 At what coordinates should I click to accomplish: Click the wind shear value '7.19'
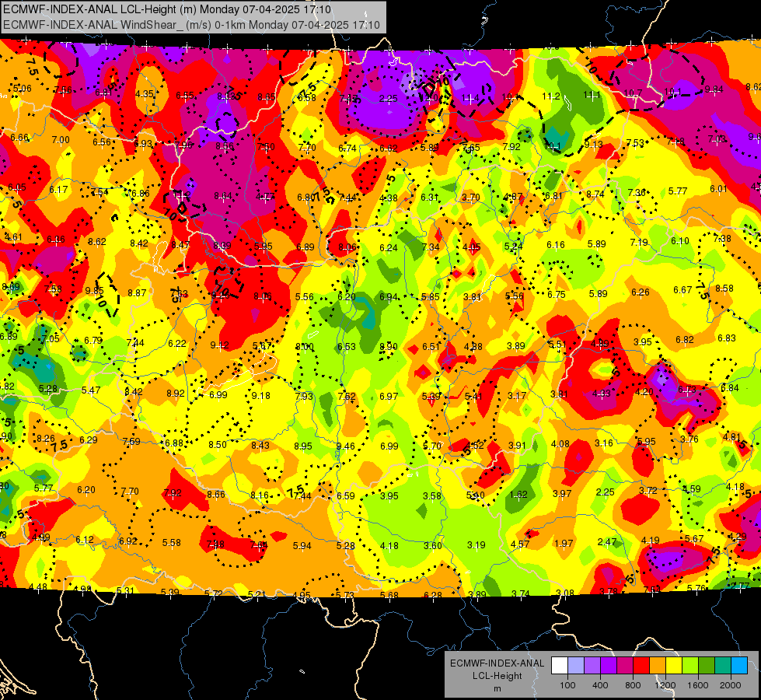(639, 242)
